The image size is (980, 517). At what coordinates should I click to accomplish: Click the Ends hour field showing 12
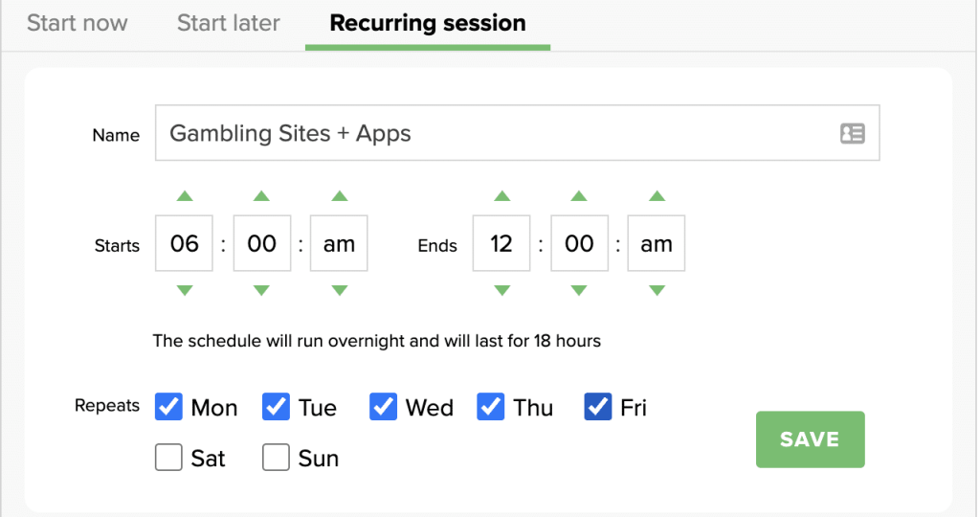pyautogui.click(x=501, y=244)
